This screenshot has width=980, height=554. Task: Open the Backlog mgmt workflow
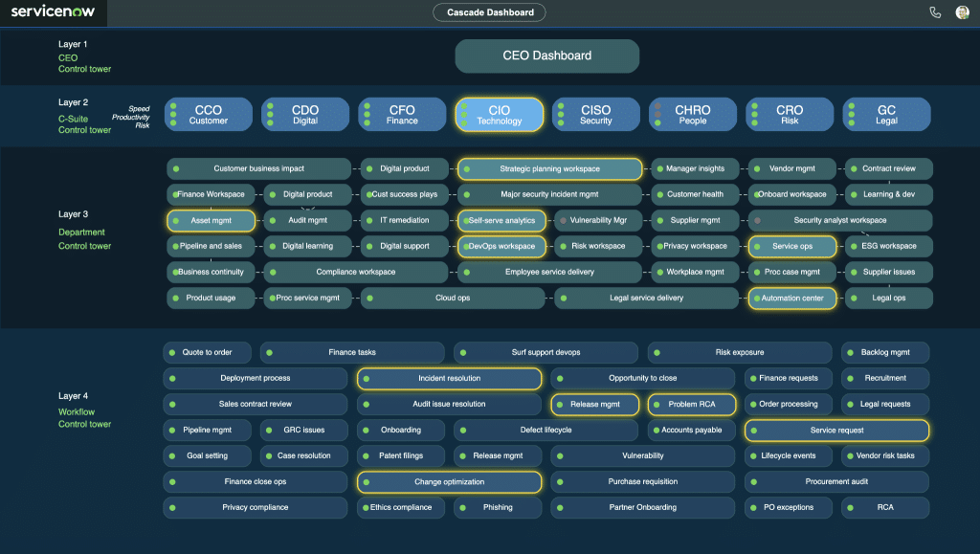click(885, 352)
